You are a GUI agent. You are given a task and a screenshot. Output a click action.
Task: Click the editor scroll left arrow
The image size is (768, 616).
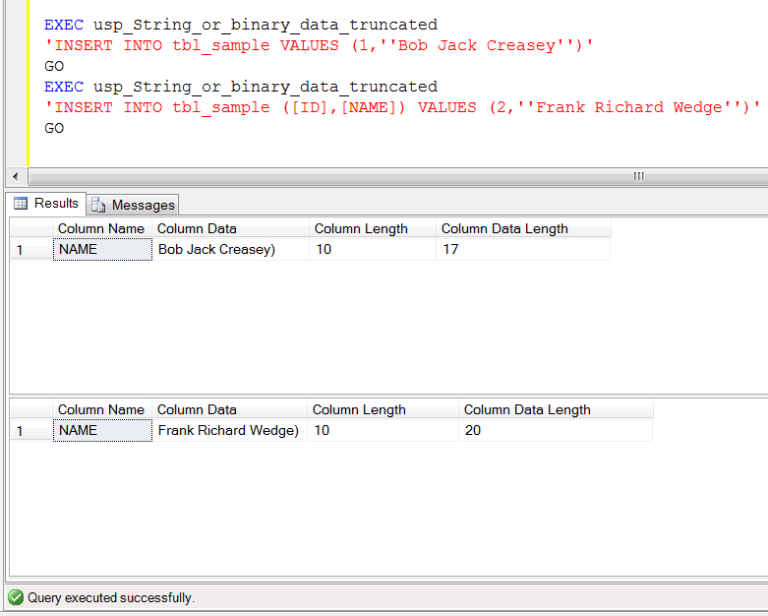[16, 176]
